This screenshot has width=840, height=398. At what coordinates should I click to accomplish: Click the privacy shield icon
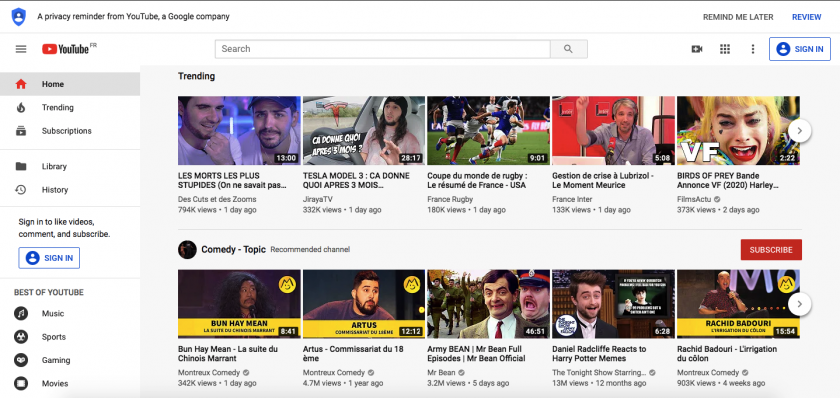click(x=19, y=17)
